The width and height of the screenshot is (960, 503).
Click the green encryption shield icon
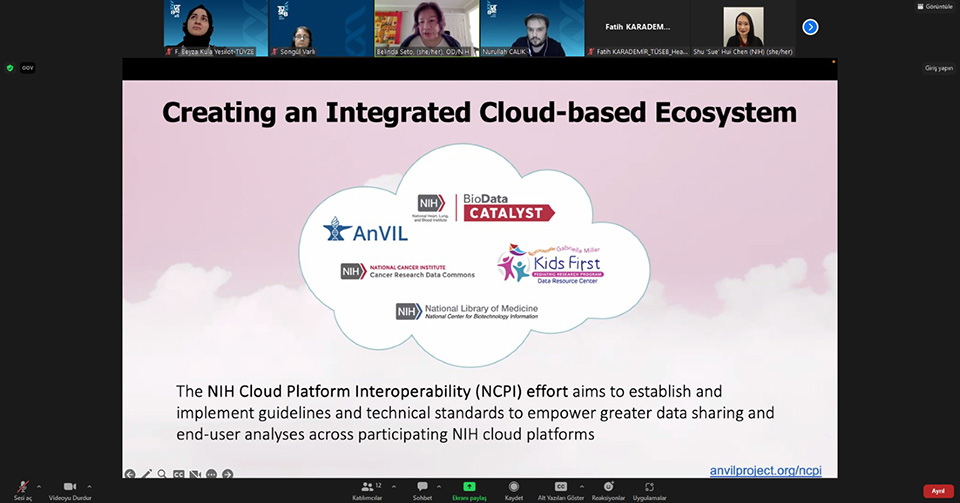click(10, 68)
